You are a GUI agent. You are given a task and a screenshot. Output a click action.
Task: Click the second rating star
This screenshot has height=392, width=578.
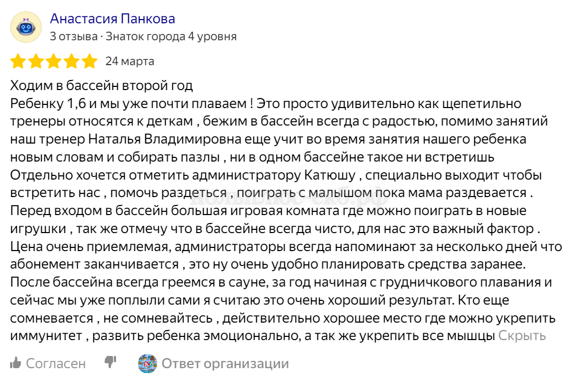click(36, 61)
